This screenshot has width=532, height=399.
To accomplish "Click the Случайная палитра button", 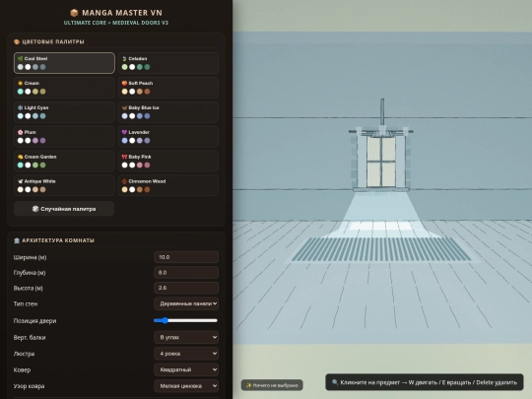I will coord(64,209).
